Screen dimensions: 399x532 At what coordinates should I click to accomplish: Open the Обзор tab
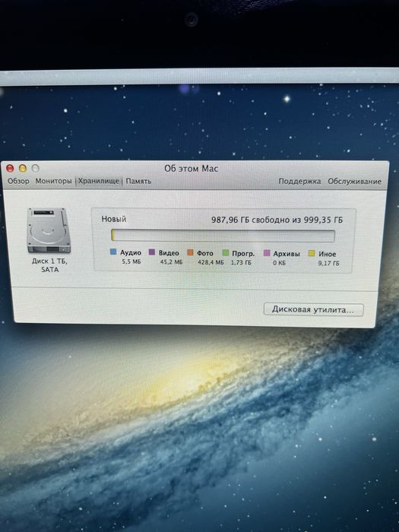coord(19,181)
